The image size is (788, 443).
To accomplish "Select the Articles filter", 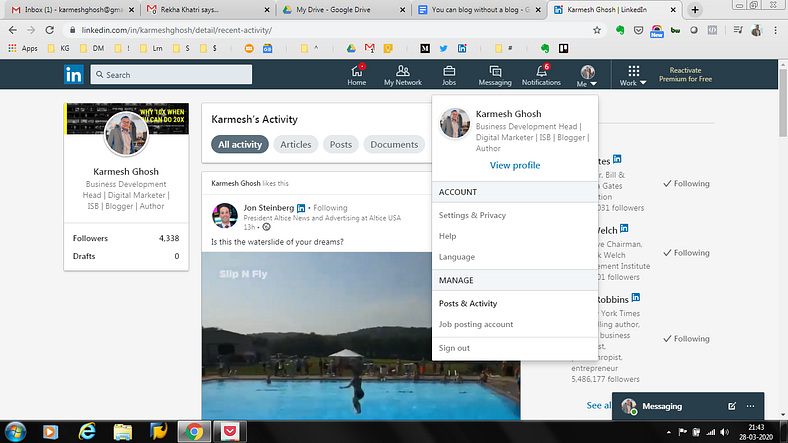I will 296,144.
